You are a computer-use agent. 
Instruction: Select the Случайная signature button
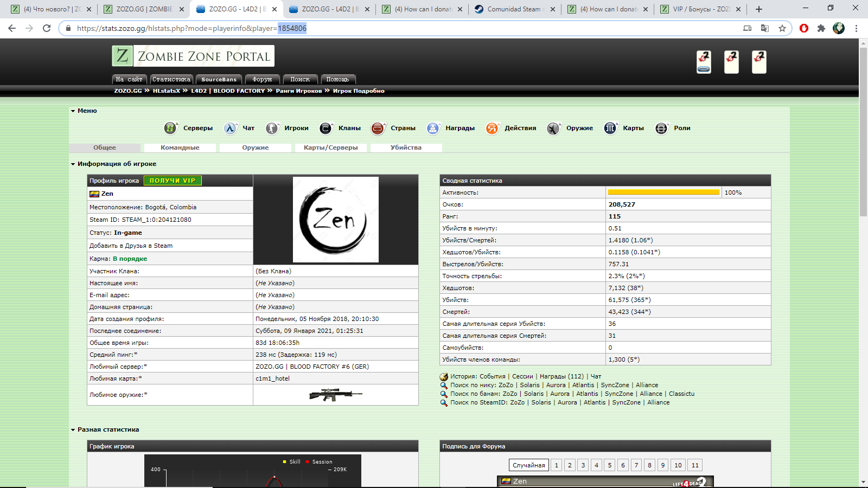click(x=529, y=465)
